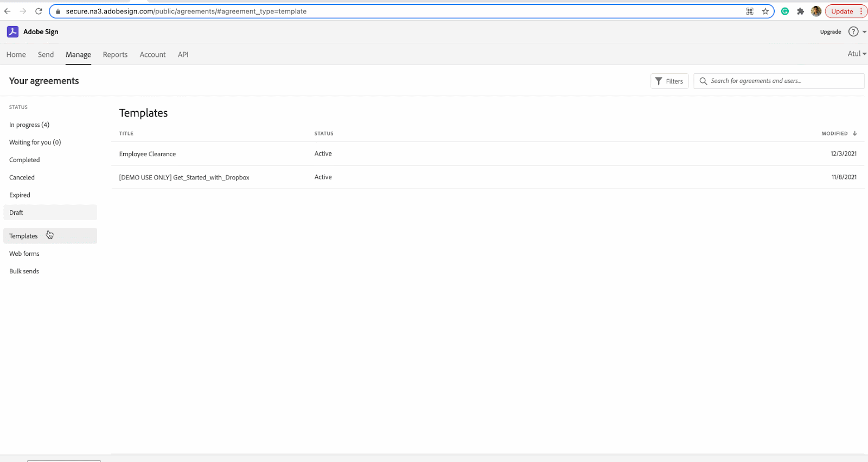Open the Draft agreements list

tap(50, 213)
